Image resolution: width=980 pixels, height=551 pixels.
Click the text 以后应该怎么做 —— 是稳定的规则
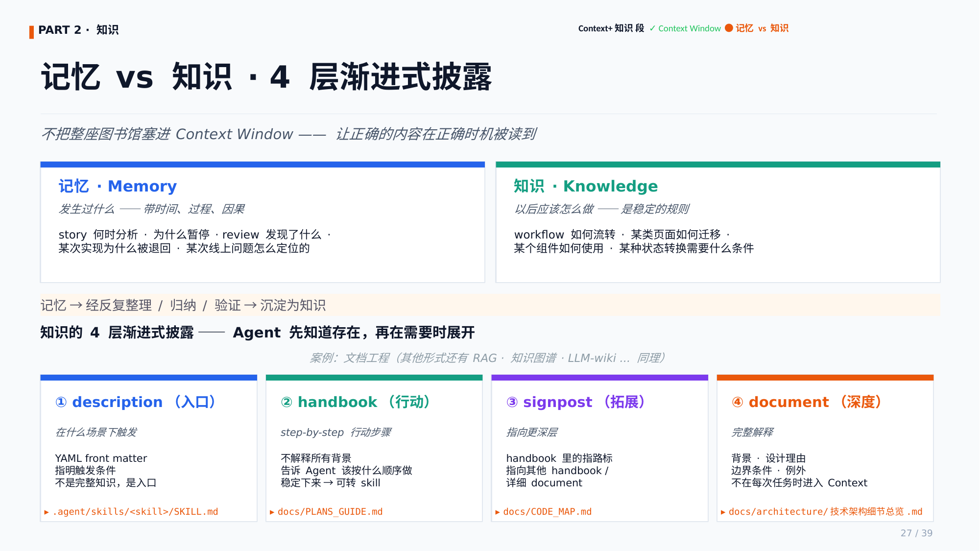pyautogui.click(x=601, y=209)
